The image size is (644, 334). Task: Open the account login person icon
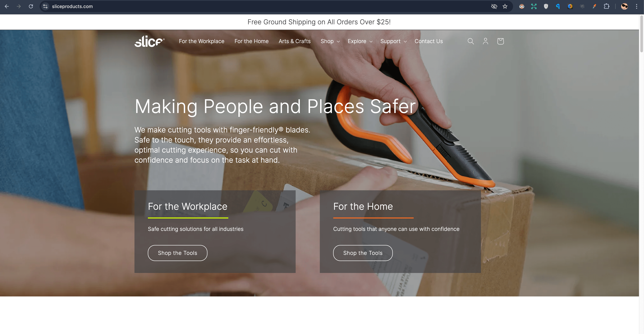click(485, 41)
